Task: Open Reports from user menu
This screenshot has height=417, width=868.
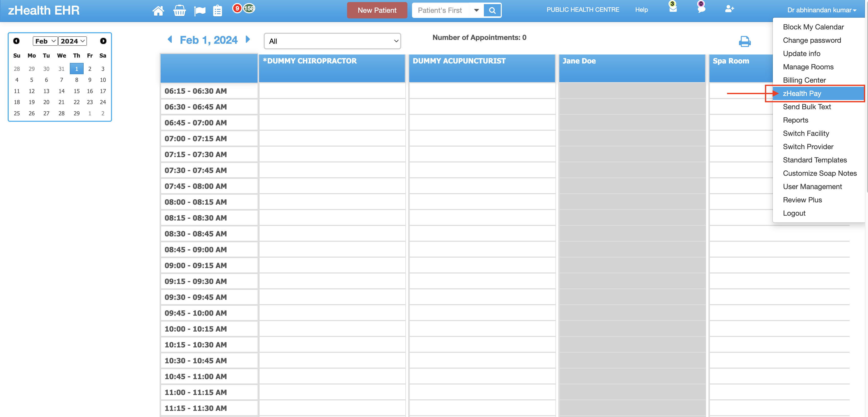Action: tap(795, 120)
